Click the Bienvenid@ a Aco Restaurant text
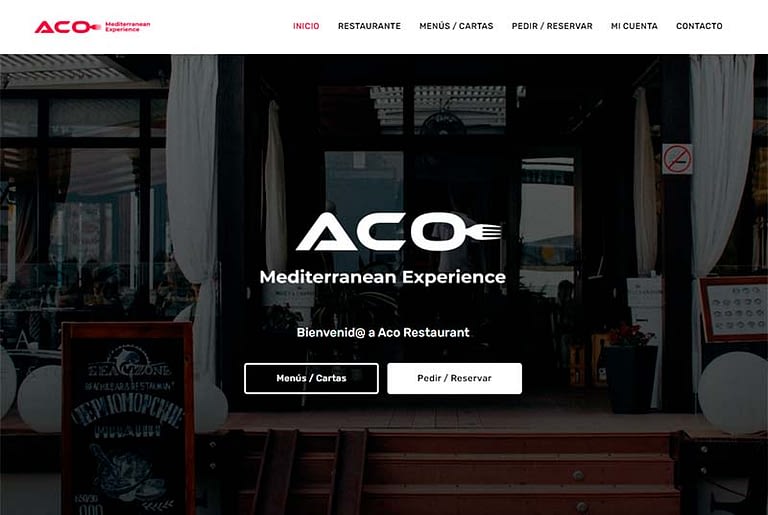This screenshot has width=768, height=515. (x=383, y=333)
